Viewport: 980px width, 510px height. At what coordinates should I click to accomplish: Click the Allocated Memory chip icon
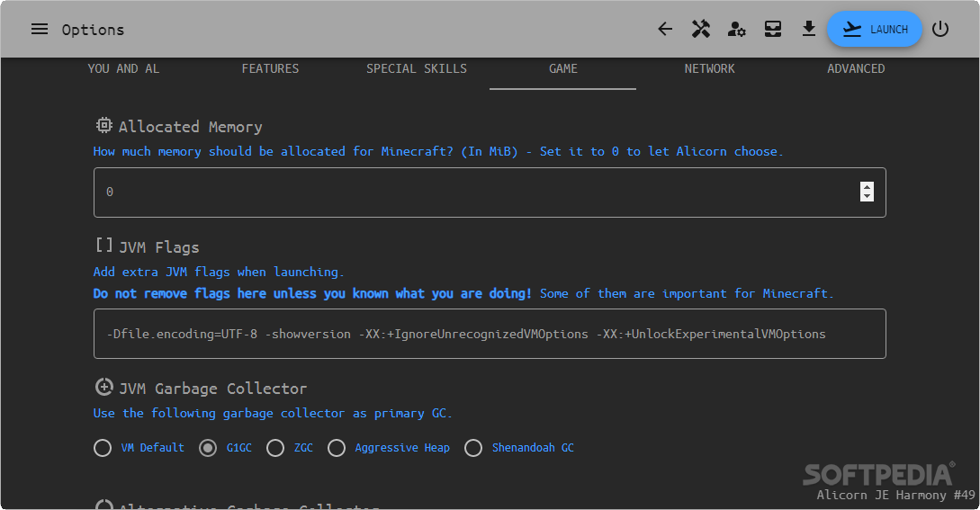point(103,125)
